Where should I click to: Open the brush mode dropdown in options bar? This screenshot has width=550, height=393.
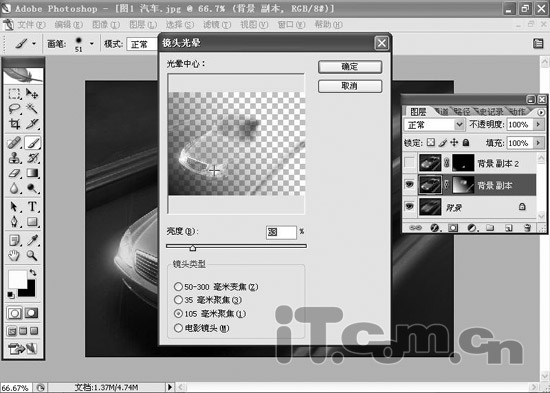coord(142,44)
